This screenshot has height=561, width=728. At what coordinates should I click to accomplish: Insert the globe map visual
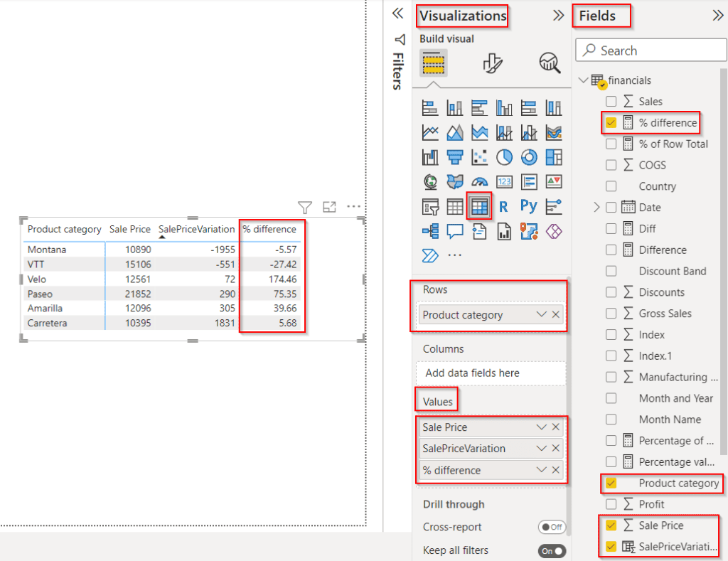click(430, 181)
